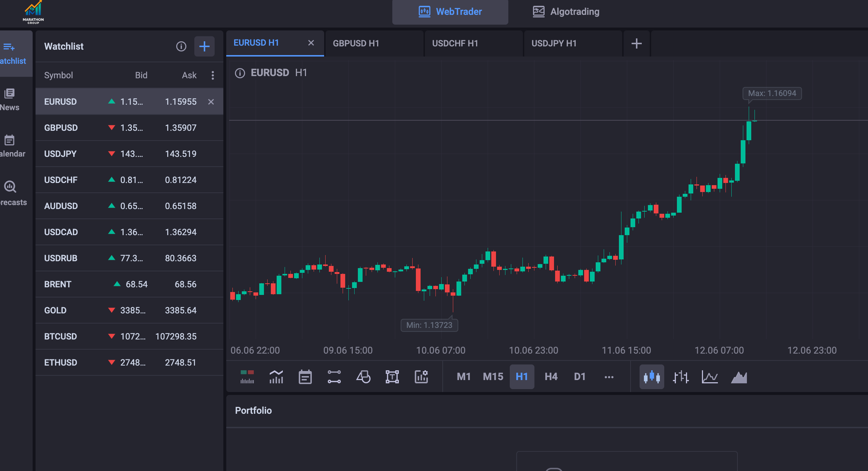Image resolution: width=868 pixels, height=471 pixels.
Task: Select the ETHUSD watchlist row
Action: pyautogui.click(x=129, y=363)
